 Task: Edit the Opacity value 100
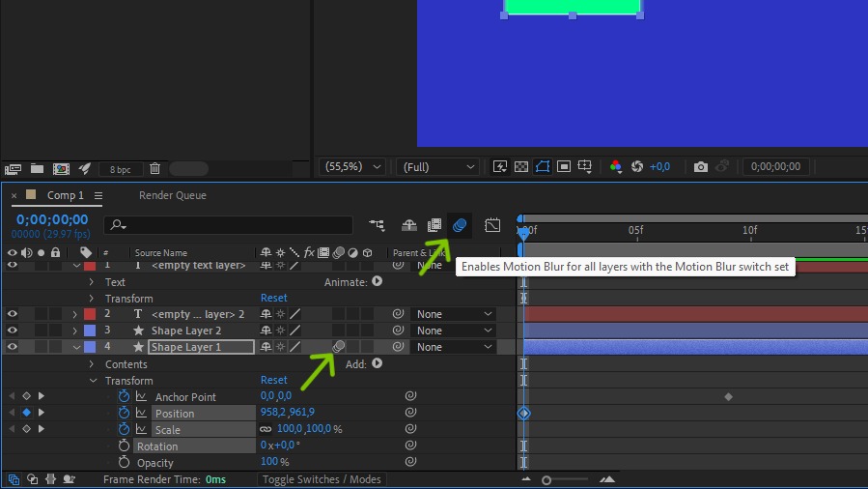pyautogui.click(x=269, y=461)
